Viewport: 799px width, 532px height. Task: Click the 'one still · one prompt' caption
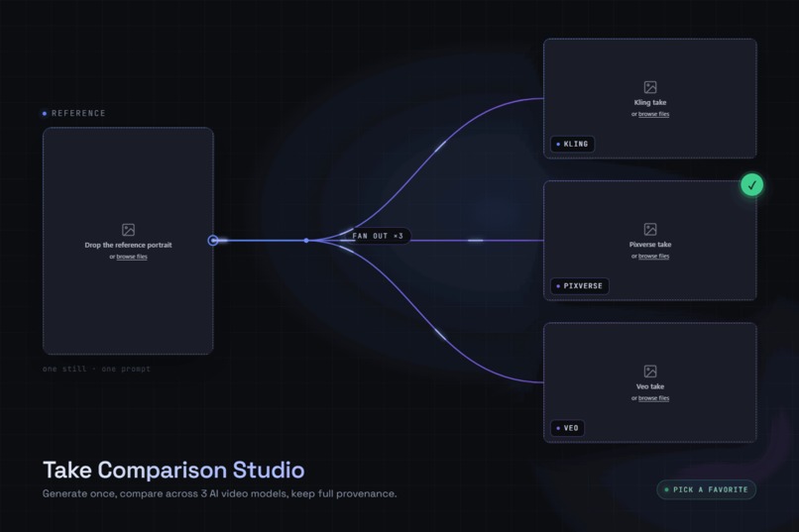pos(97,369)
